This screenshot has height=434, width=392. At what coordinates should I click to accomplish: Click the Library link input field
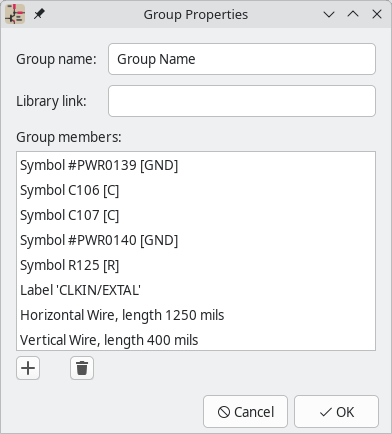[x=242, y=101]
